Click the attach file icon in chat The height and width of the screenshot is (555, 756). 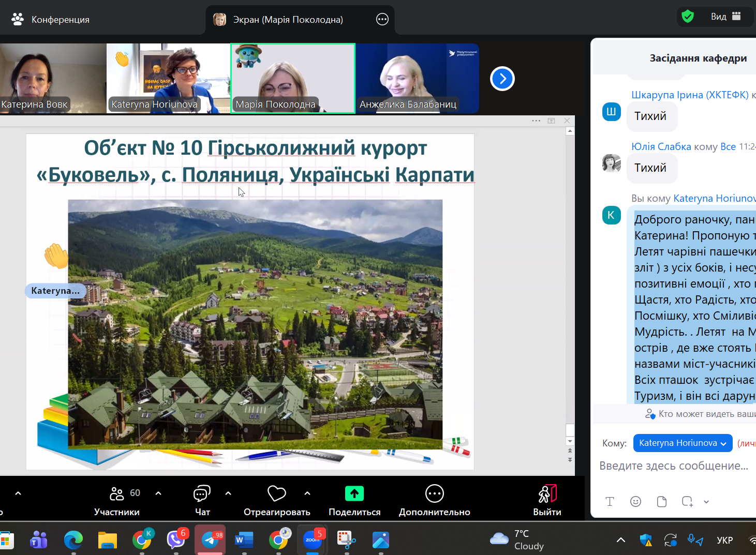click(x=661, y=501)
